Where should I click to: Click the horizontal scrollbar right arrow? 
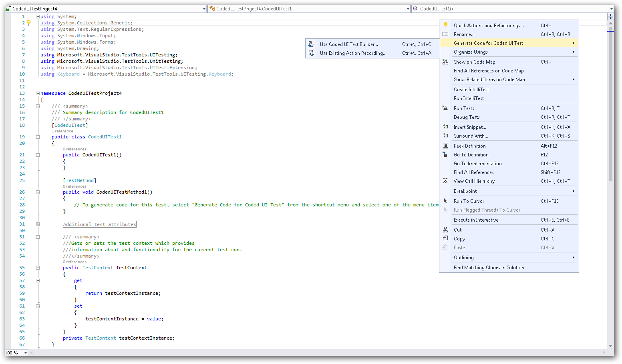604,353
